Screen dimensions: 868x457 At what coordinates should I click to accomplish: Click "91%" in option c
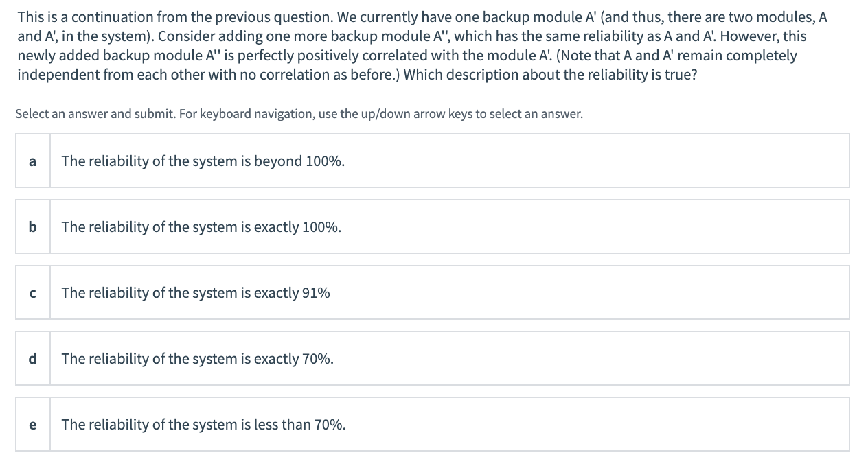point(315,293)
